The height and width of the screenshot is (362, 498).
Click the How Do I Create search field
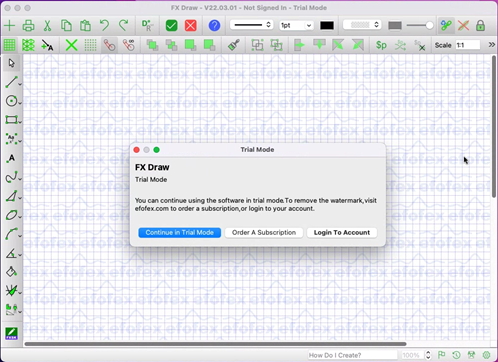352,355
